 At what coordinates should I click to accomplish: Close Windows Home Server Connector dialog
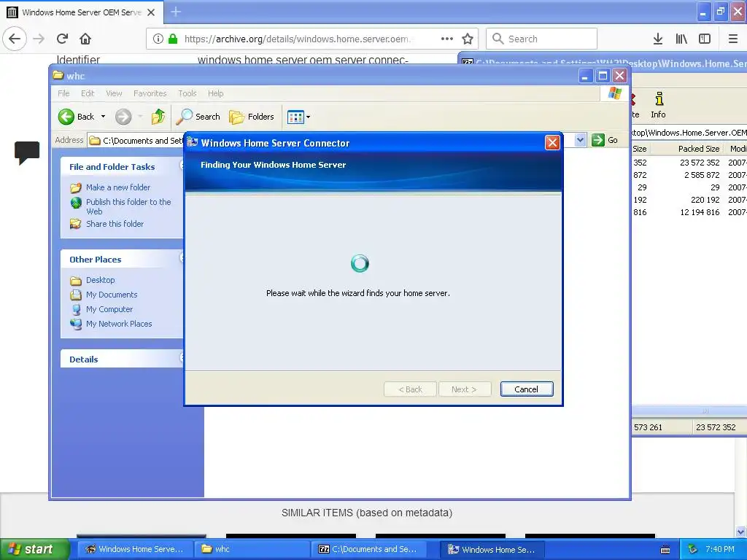(552, 142)
